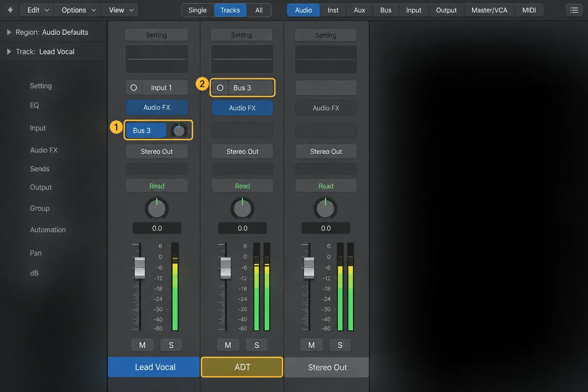Click the pin icon left of Edit
Viewport: 588px width, 392px height.
point(10,10)
